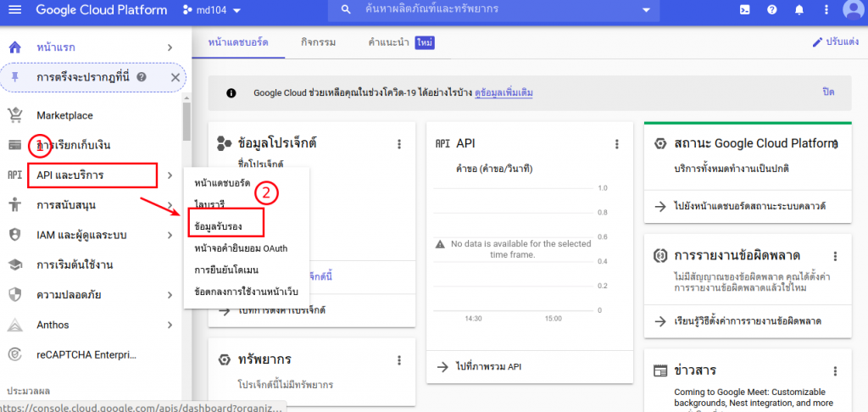The image size is (868, 412).
Task: Click the support person icon
Action: click(x=15, y=205)
